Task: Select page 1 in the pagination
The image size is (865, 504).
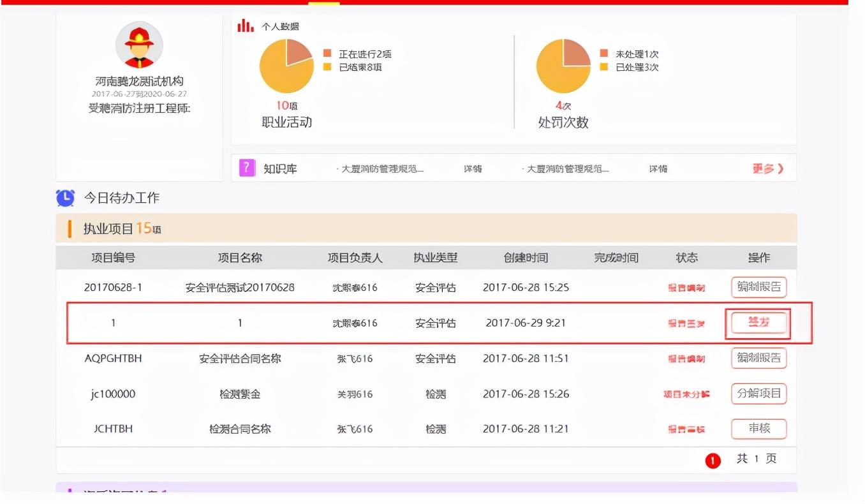Action: pyautogui.click(x=713, y=460)
